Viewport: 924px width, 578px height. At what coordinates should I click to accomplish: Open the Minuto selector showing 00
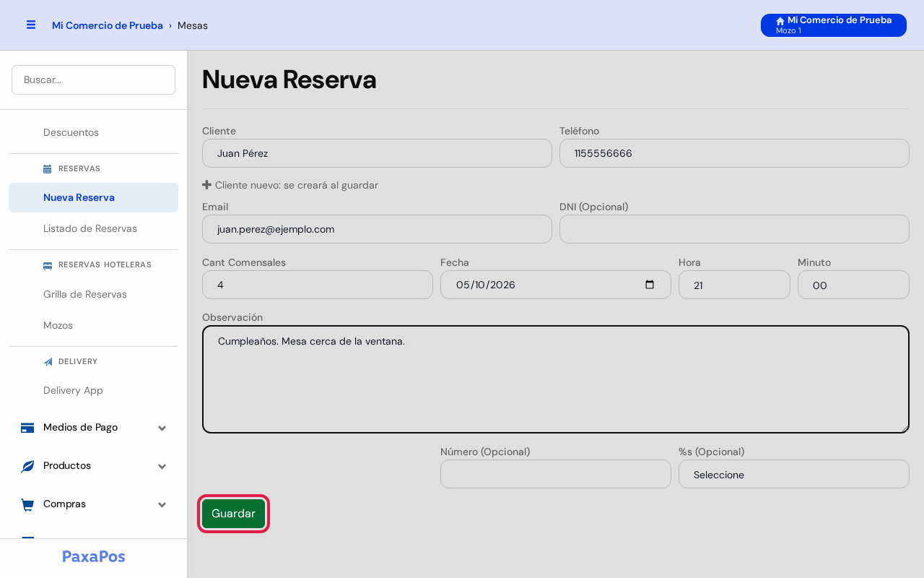(853, 285)
